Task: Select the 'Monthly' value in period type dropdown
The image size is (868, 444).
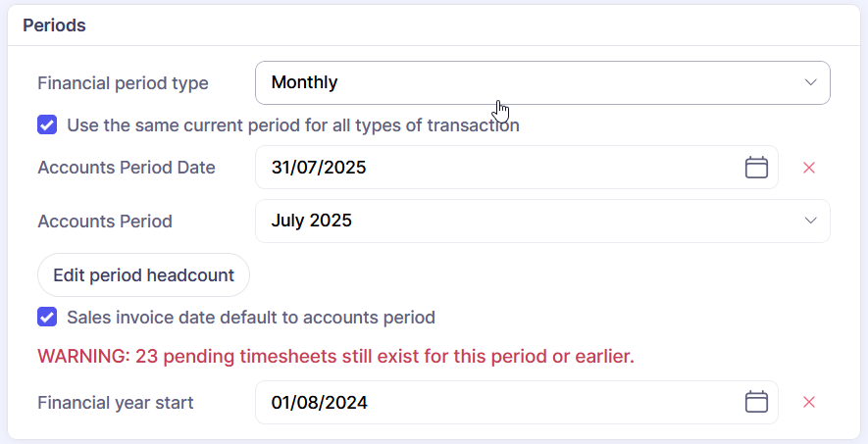Action: click(305, 82)
